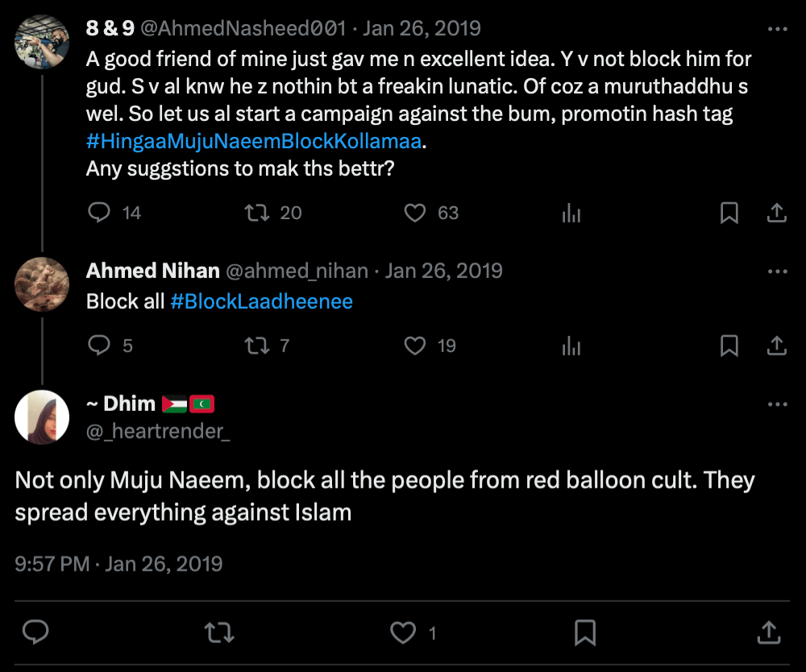This screenshot has height=672, width=806.
Task: Share the 8 & 9 tweet
Action: (776, 213)
